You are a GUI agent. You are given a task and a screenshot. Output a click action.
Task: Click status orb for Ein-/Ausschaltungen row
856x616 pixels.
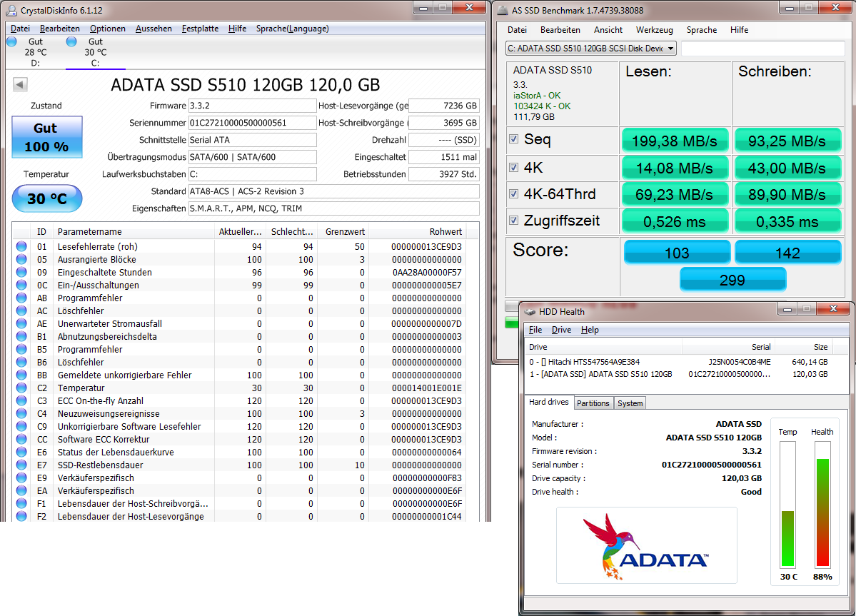pyautogui.click(x=21, y=285)
